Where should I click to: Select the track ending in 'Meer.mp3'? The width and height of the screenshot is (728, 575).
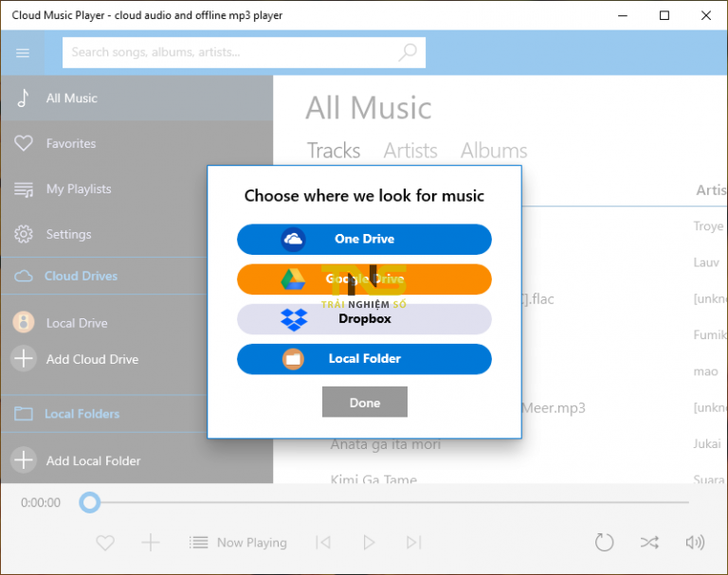pos(553,408)
